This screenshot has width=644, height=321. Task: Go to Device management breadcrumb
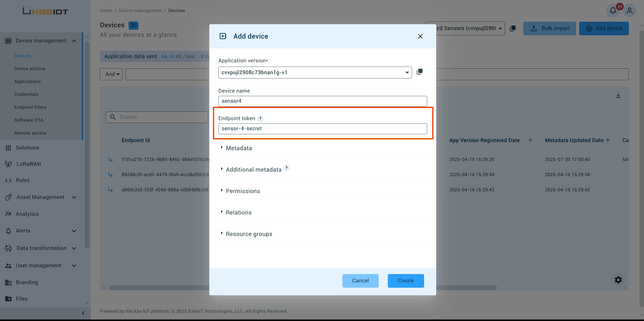click(140, 11)
